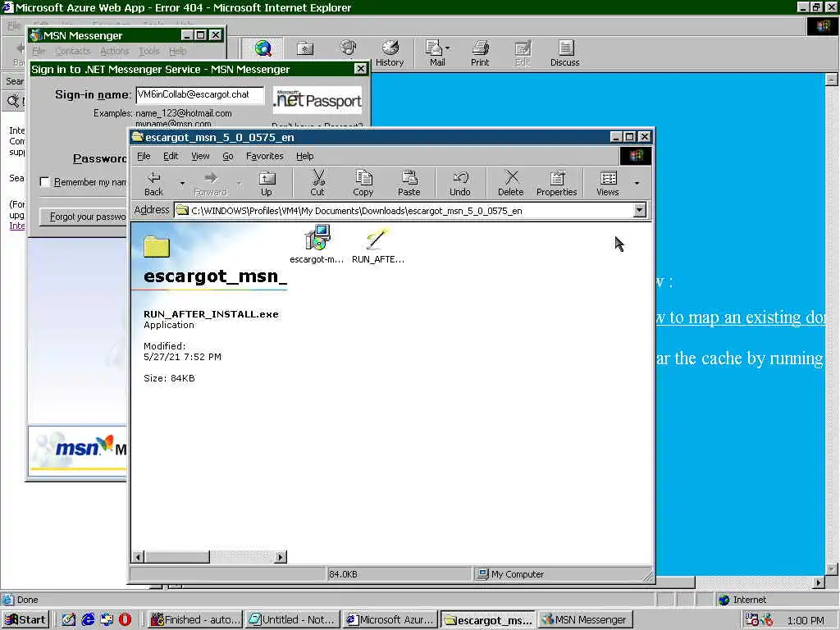
Task: Click the Favorites folder icon in IE toolbar
Action: pos(305,48)
